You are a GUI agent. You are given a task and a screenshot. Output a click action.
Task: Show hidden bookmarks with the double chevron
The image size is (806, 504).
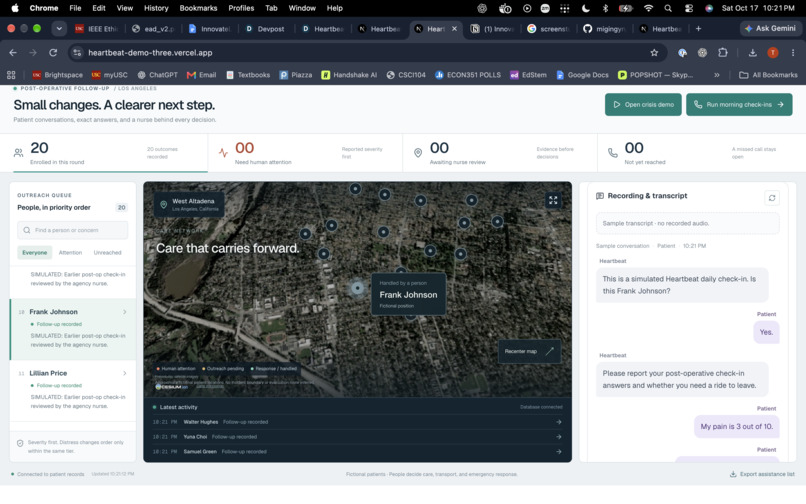(x=717, y=75)
